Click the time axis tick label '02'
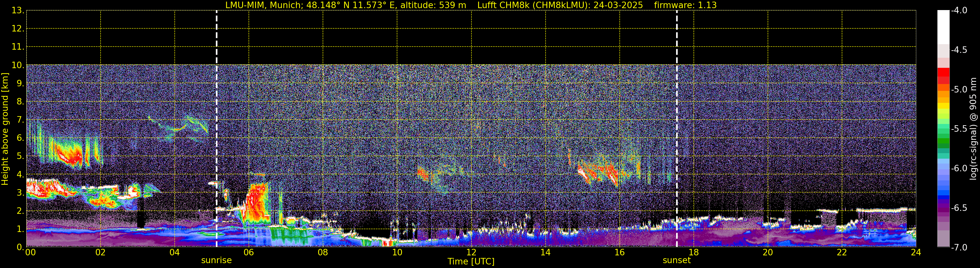The width and height of the screenshot is (980, 268). (x=100, y=252)
